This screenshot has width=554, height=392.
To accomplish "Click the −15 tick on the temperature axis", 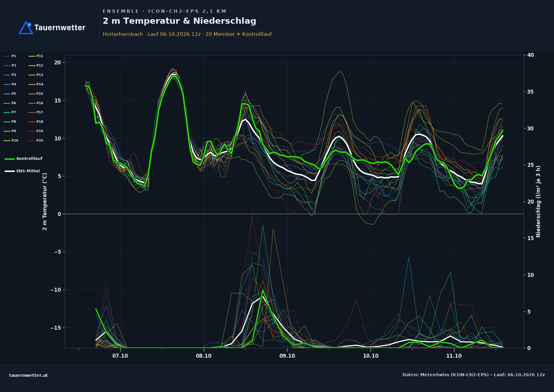I will [x=56, y=328].
